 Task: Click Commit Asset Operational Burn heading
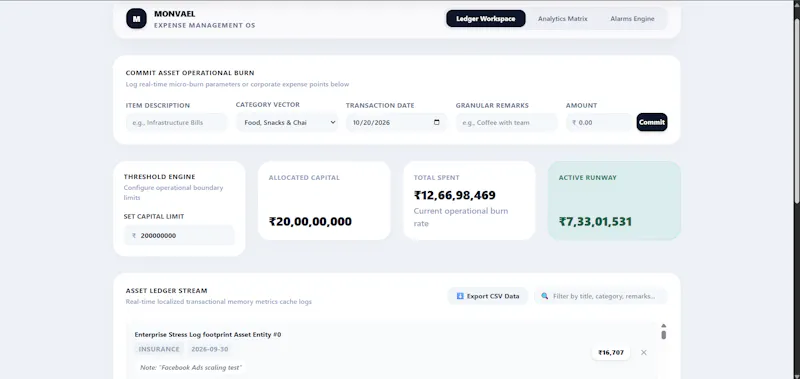[190, 73]
